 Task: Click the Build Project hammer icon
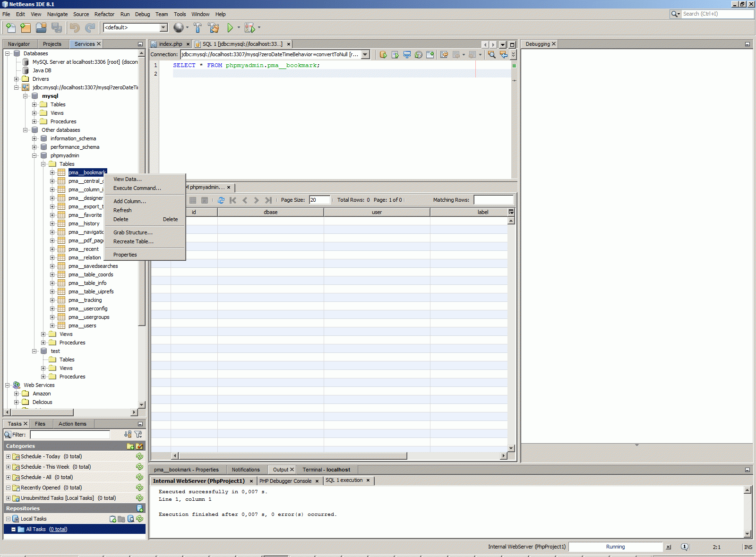(198, 28)
